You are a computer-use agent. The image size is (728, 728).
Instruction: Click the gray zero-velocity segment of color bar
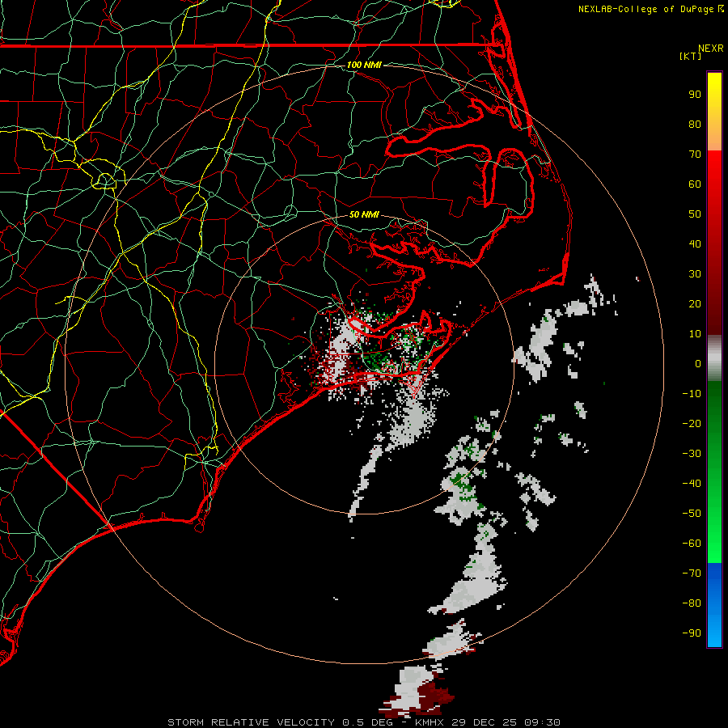point(714,358)
